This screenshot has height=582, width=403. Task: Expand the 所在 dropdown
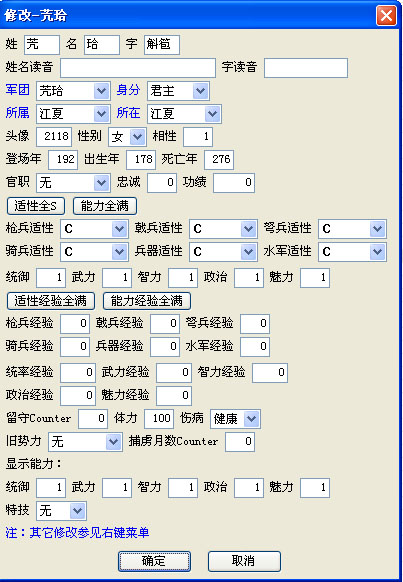[184, 114]
